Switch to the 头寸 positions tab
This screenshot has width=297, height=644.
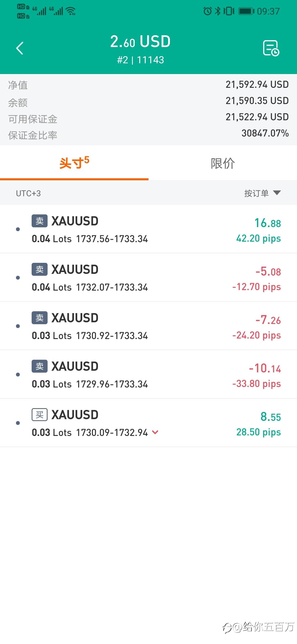click(74, 163)
